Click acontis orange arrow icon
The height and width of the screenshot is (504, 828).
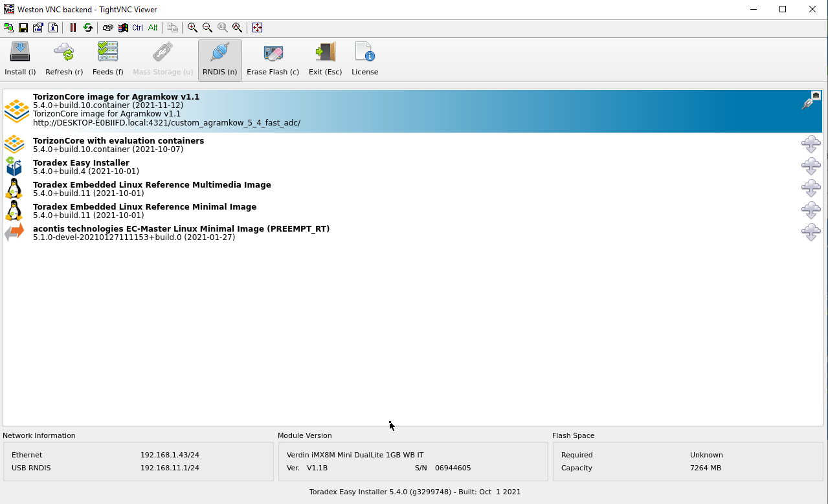click(x=14, y=232)
